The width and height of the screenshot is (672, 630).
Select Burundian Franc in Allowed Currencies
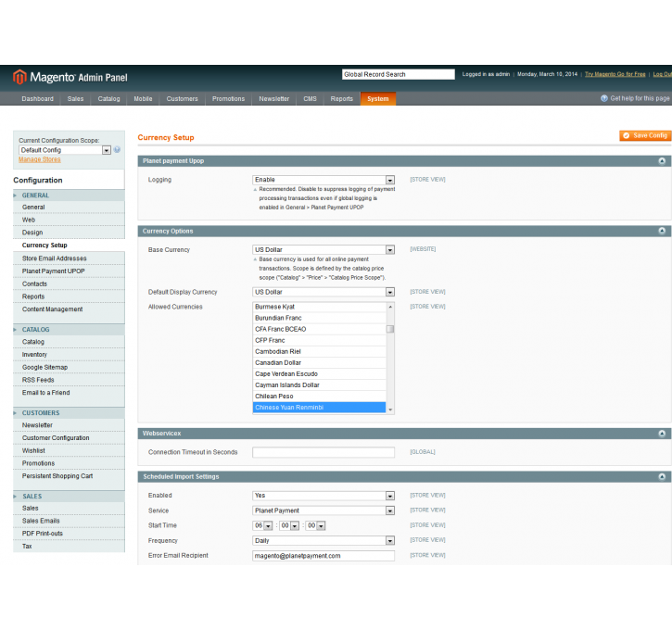click(319, 318)
